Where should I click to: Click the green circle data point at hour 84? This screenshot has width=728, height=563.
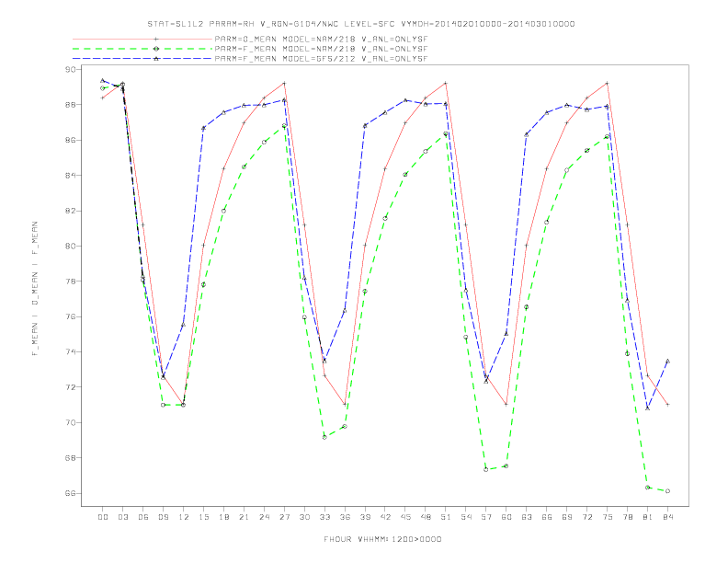[667, 491]
